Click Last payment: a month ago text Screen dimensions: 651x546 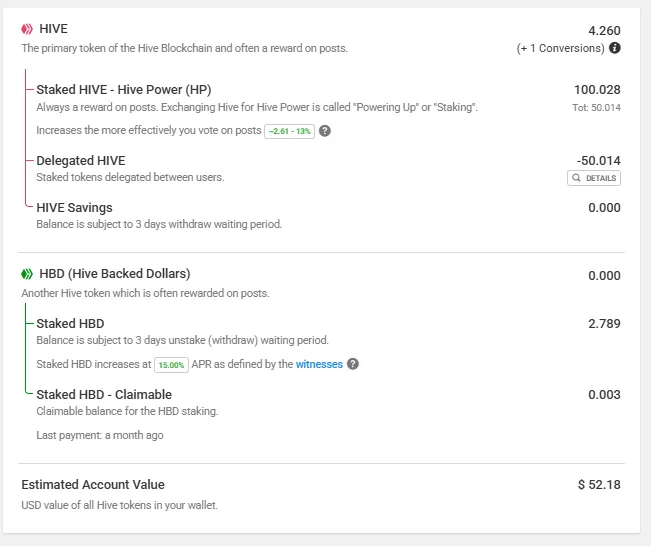[100, 435]
